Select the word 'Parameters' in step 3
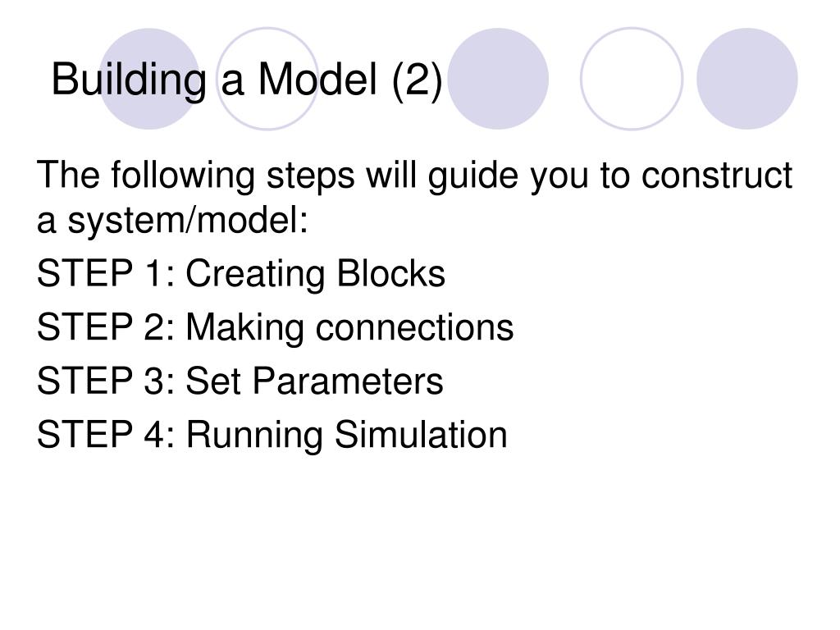This screenshot has width=840, height=630. 348,381
